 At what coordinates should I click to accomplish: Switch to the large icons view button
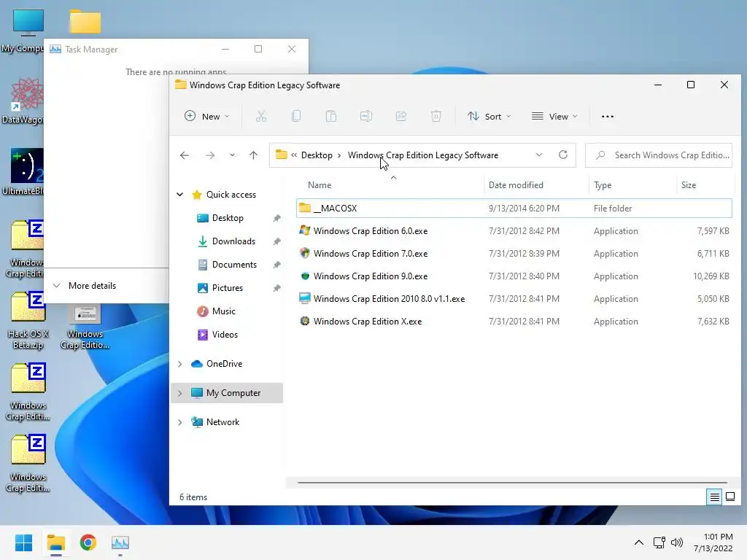[x=729, y=497]
